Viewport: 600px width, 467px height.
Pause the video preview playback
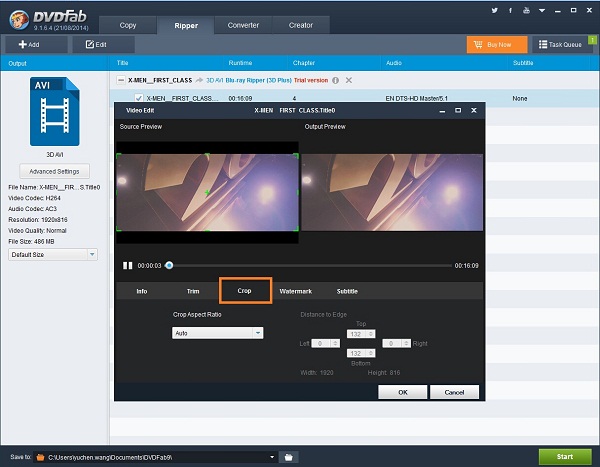coord(127,265)
